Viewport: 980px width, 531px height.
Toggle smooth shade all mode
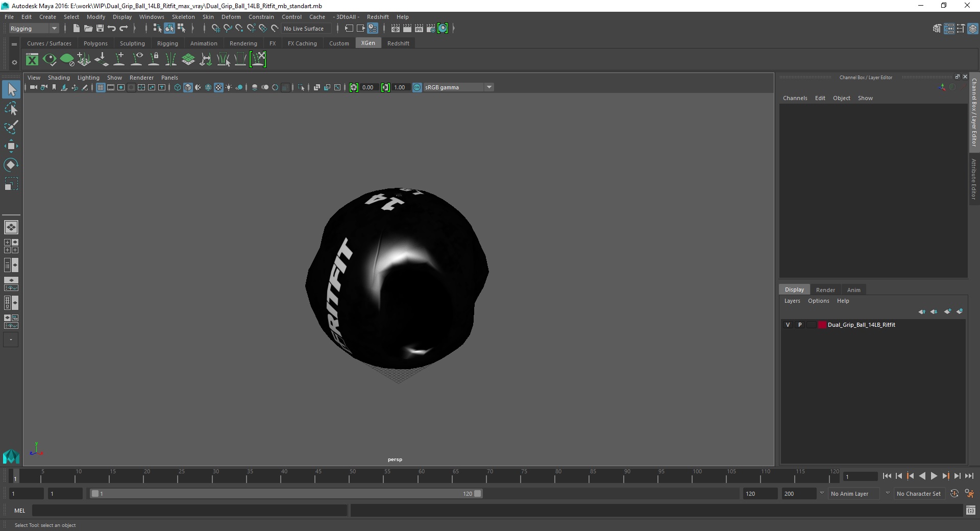[188, 87]
